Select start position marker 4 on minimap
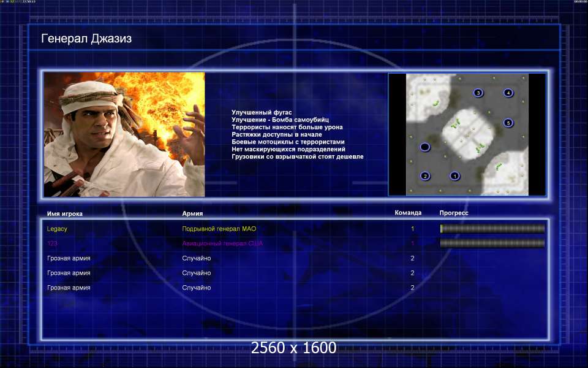This screenshot has width=588, height=368. tap(508, 93)
